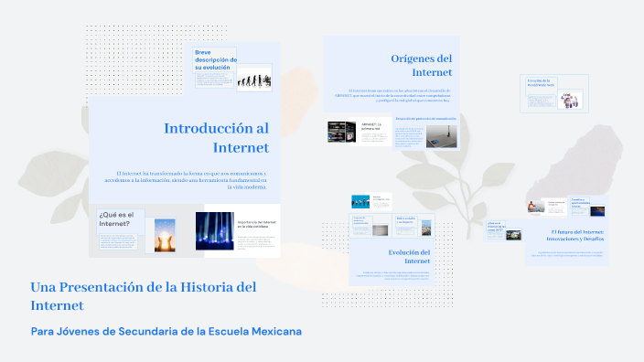644x362 pixels.
Task: Select subtitle 'Para Jóvenes de Secundaria de la Escuela Mexicana'
Action: click(x=166, y=331)
